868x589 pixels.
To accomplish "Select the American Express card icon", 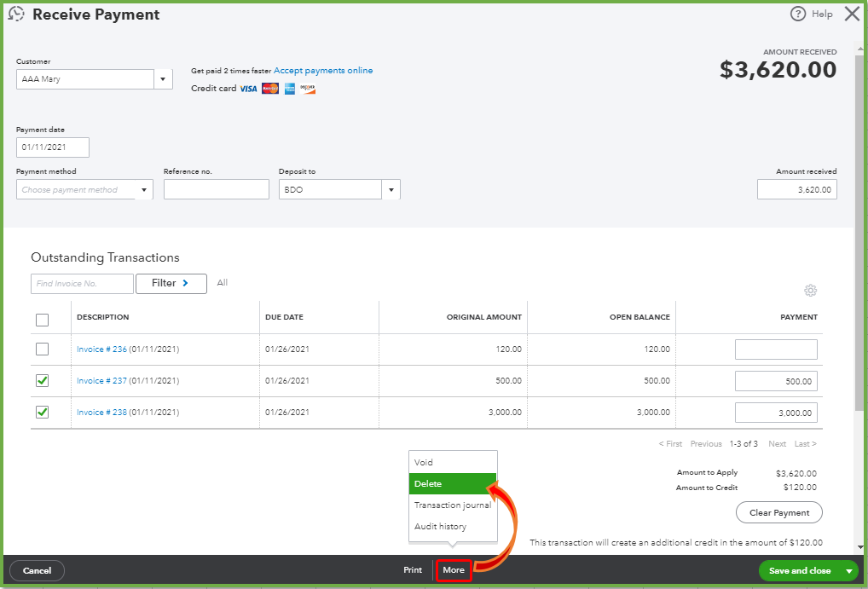I will [289, 88].
